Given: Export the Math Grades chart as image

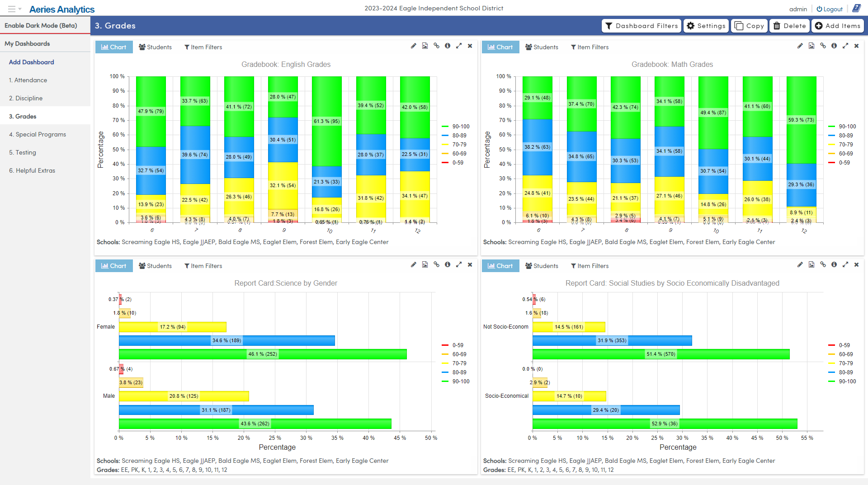Looking at the screenshot, I should [x=811, y=46].
